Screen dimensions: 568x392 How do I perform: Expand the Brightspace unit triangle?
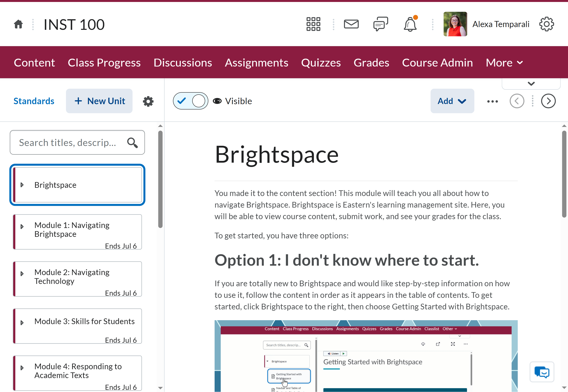22,185
